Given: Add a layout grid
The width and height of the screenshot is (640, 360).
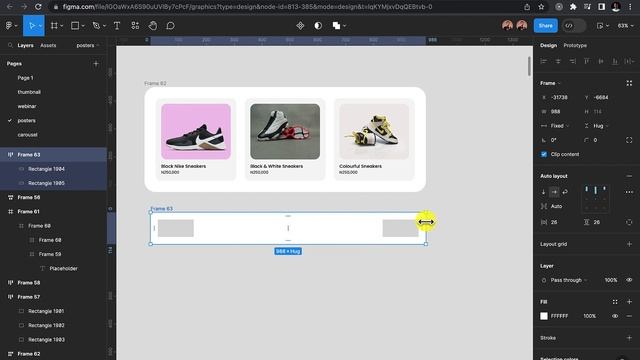Looking at the screenshot, I should click(629, 244).
